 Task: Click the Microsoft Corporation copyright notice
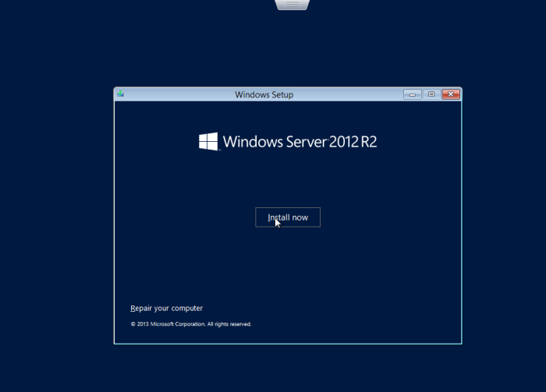tap(191, 323)
